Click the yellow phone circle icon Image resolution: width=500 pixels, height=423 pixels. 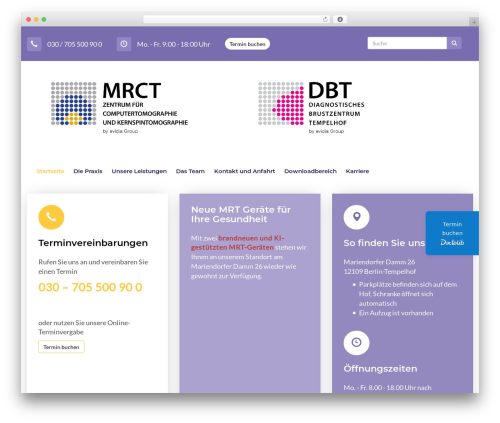(x=51, y=217)
